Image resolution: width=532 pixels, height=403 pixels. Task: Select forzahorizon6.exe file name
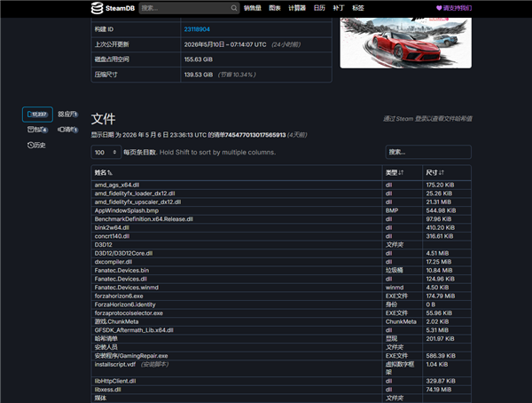pos(119,296)
